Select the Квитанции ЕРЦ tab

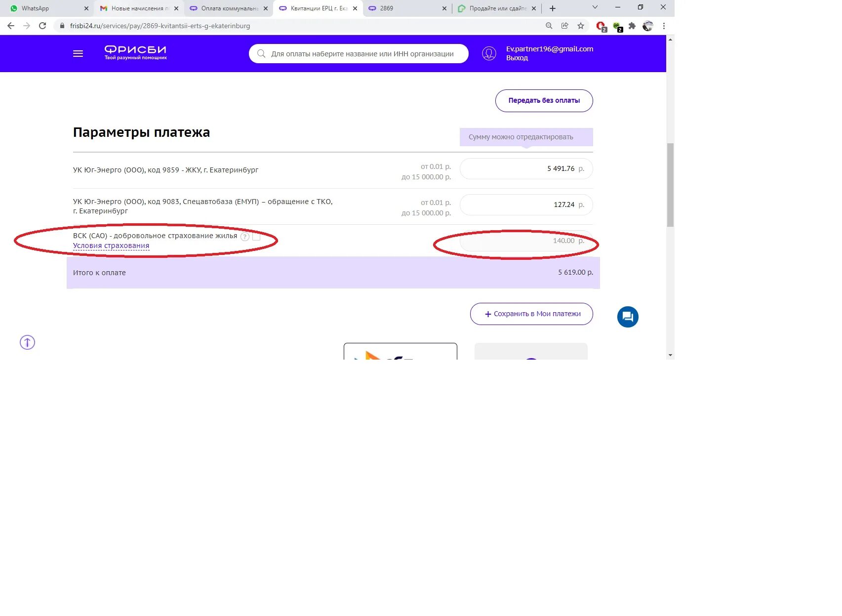pos(318,8)
